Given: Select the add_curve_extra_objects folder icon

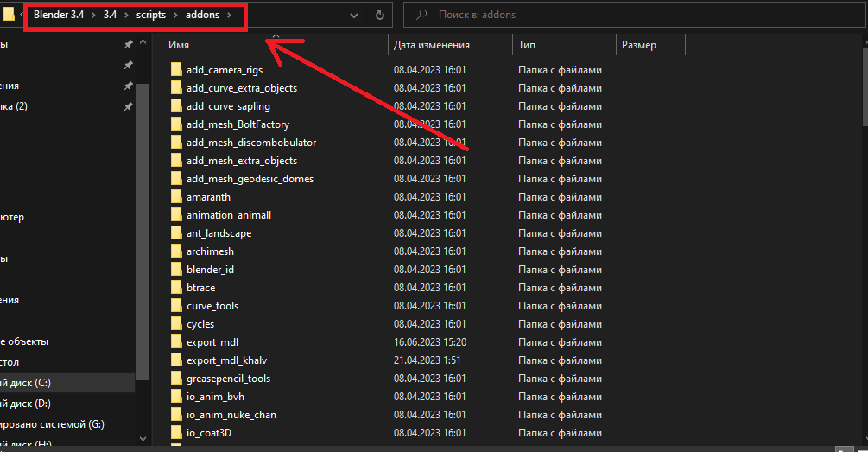Looking at the screenshot, I should point(176,87).
